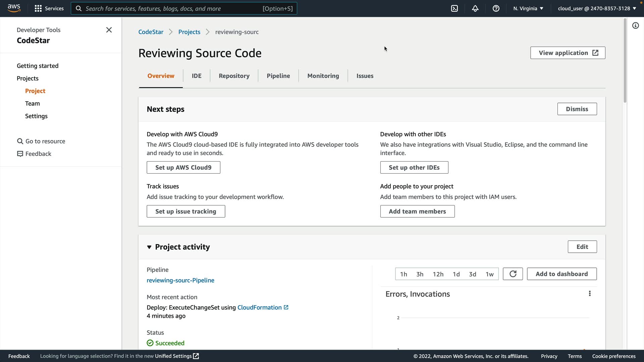Click the page vertical scrollbar
The width and height of the screenshot is (644, 362).
point(625,60)
